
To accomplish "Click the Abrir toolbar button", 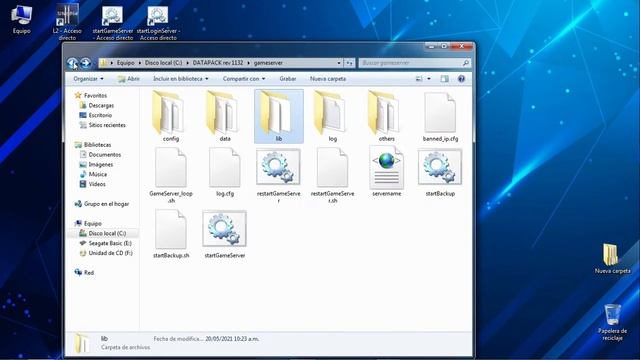I will [x=129, y=79].
